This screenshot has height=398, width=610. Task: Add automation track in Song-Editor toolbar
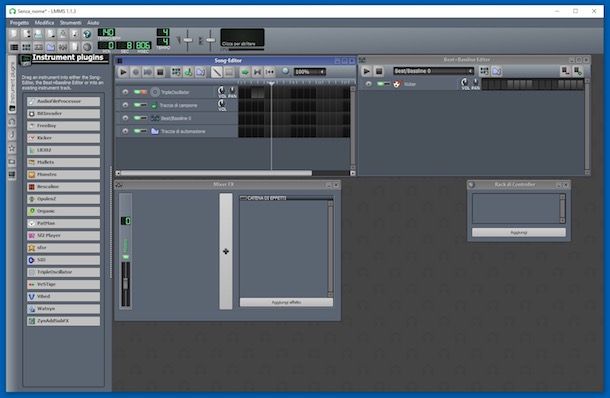tap(200, 72)
